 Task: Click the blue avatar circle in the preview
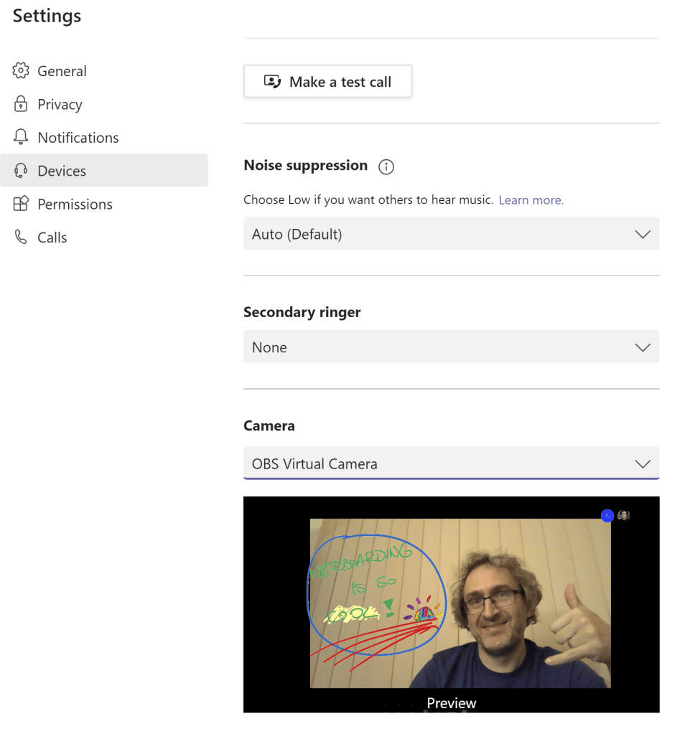pos(607,516)
